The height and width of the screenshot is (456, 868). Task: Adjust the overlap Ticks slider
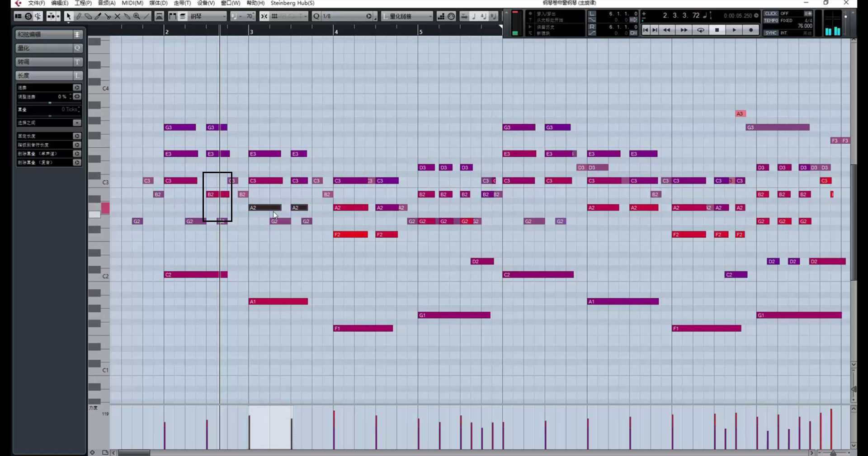[50, 116]
